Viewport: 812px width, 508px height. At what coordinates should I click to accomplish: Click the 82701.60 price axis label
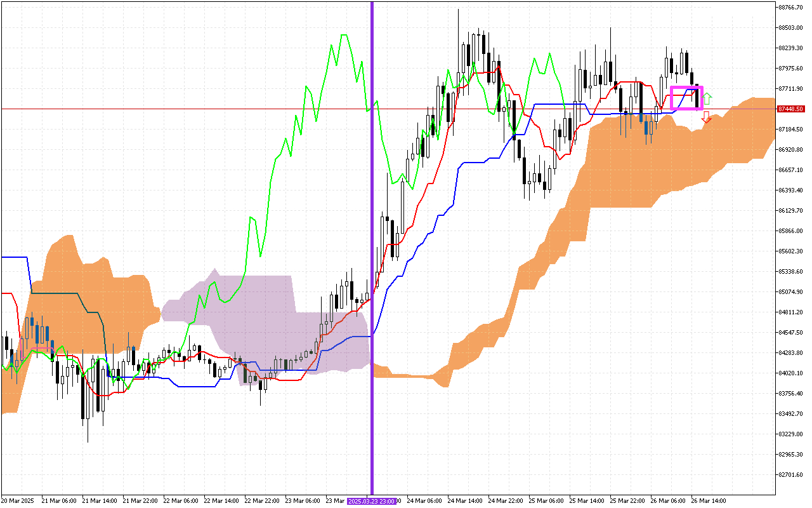click(x=790, y=475)
